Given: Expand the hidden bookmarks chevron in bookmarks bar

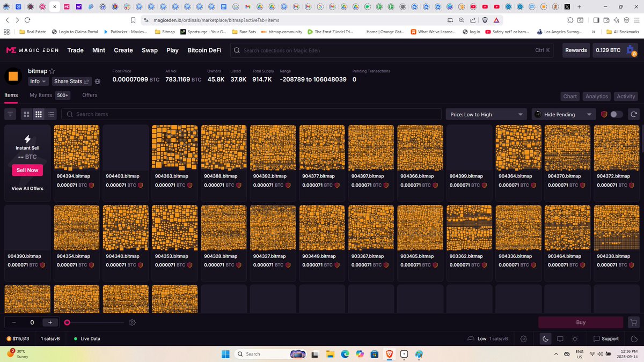Looking at the screenshot, I should pos(594,32).
